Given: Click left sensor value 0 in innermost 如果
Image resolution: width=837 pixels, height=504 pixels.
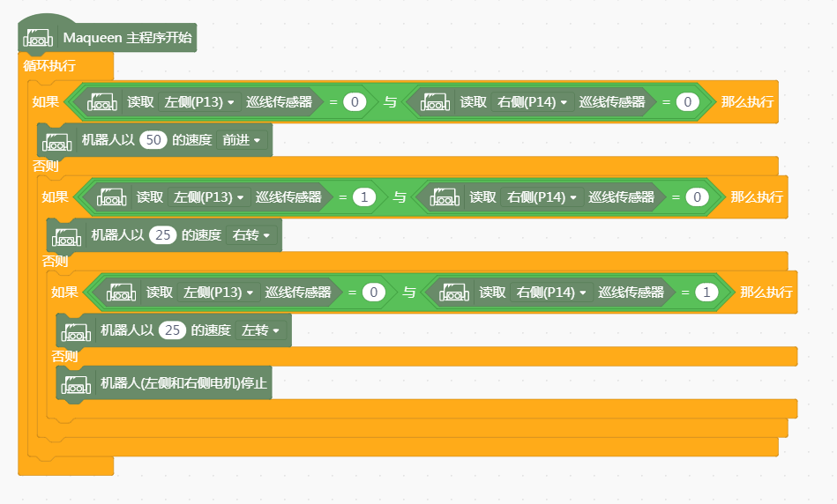Looking at the screenshot, I should coord(374,293).
